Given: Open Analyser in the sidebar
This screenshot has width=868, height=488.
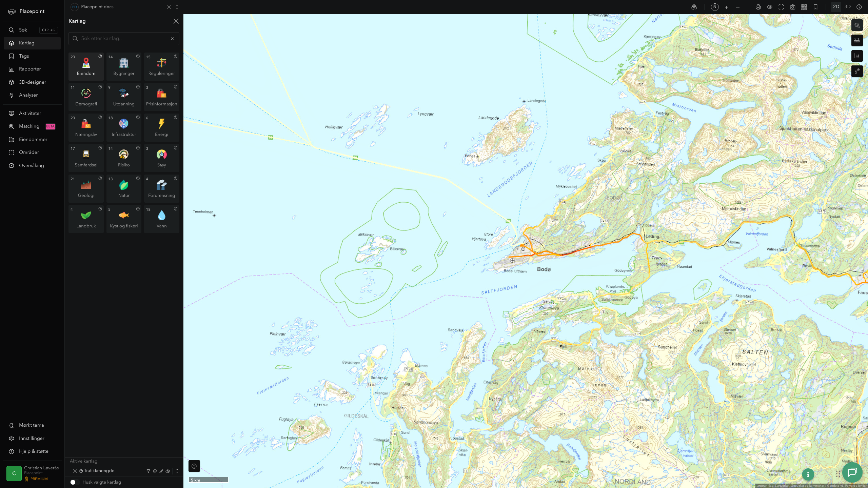Looking at the screenshot, I should coord(32,95).
